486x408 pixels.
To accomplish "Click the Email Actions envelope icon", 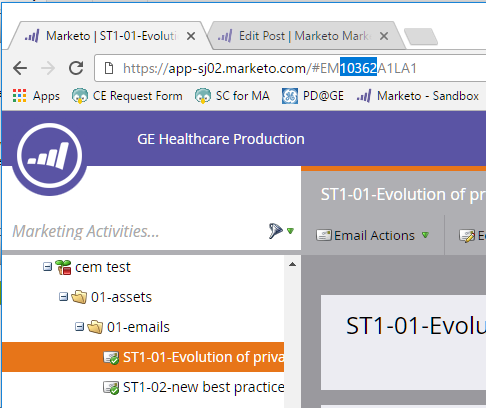I will pyautogui.click(x=323, y=235).
